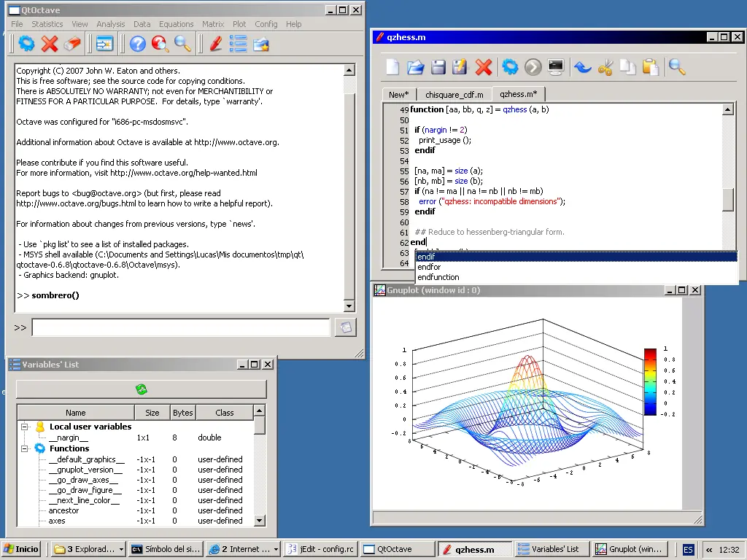Click the starred folder icon in QtOctave toolbar

[261, 44]
